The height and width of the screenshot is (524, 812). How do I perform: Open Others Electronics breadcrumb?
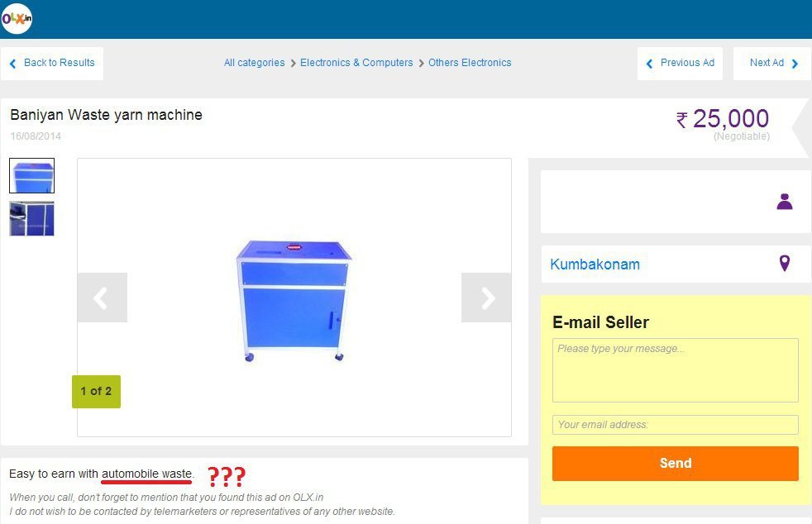[470, 63]
